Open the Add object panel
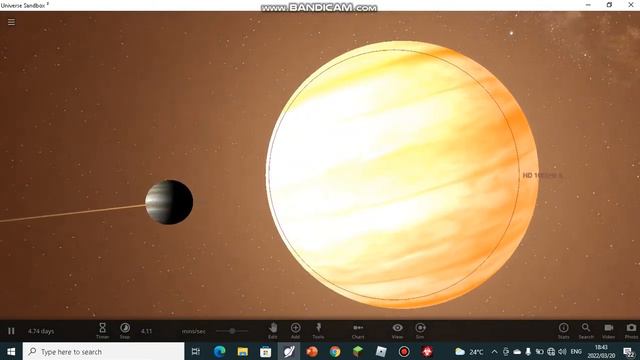 click(295, 331)
